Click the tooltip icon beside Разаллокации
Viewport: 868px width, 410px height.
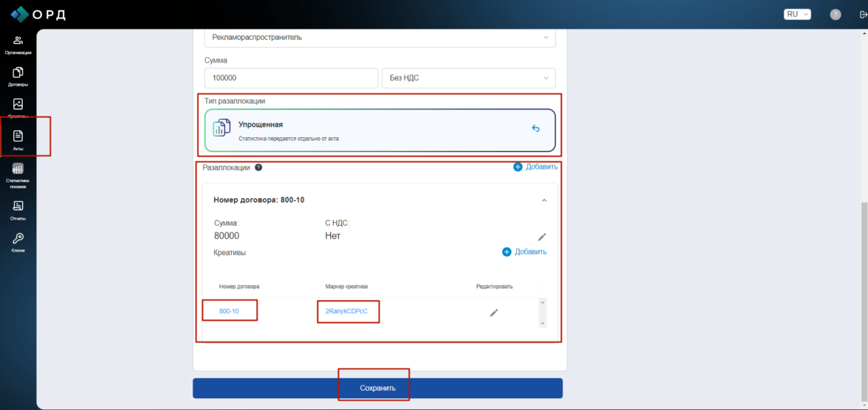pos(258,167)
